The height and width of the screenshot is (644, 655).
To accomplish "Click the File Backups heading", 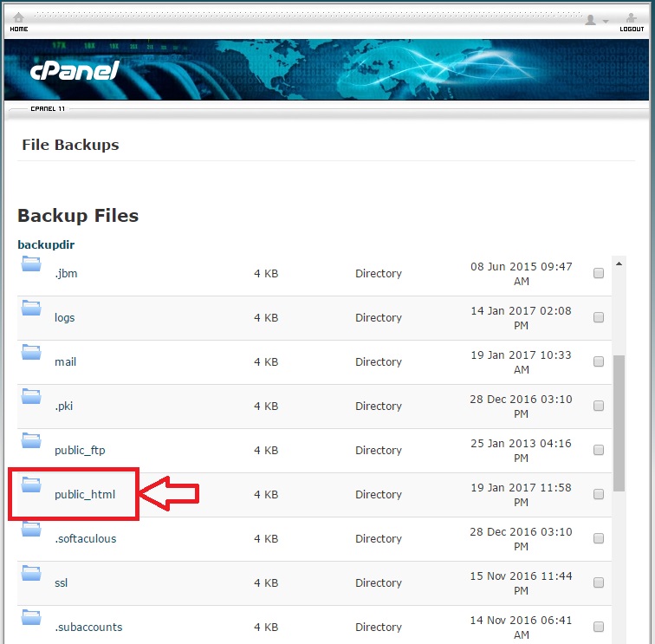I will [x=70, y=145].
